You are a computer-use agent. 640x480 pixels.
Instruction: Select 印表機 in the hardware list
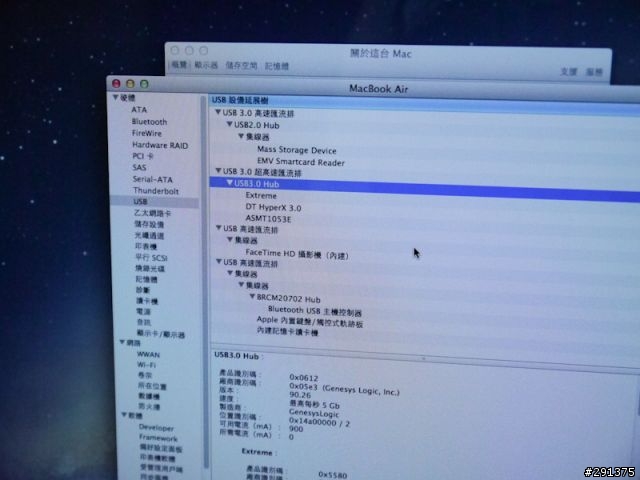point(146,247)
